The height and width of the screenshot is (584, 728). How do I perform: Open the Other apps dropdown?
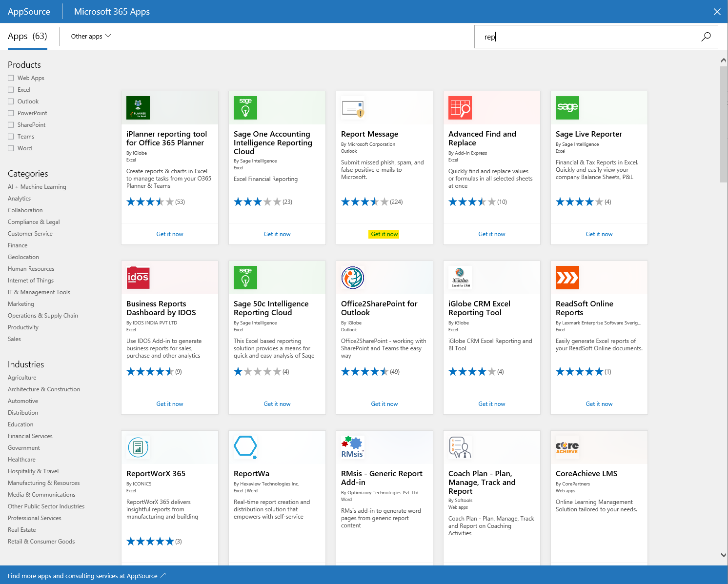click(x=90, y=36)
